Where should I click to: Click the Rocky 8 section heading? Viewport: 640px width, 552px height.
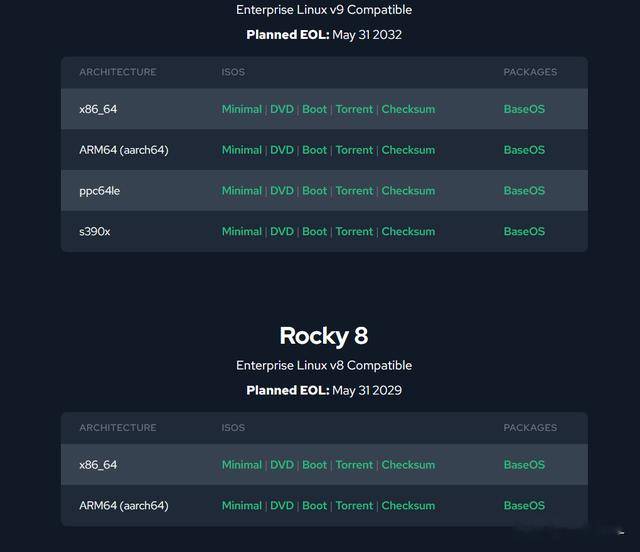click(x=324, y=336)
